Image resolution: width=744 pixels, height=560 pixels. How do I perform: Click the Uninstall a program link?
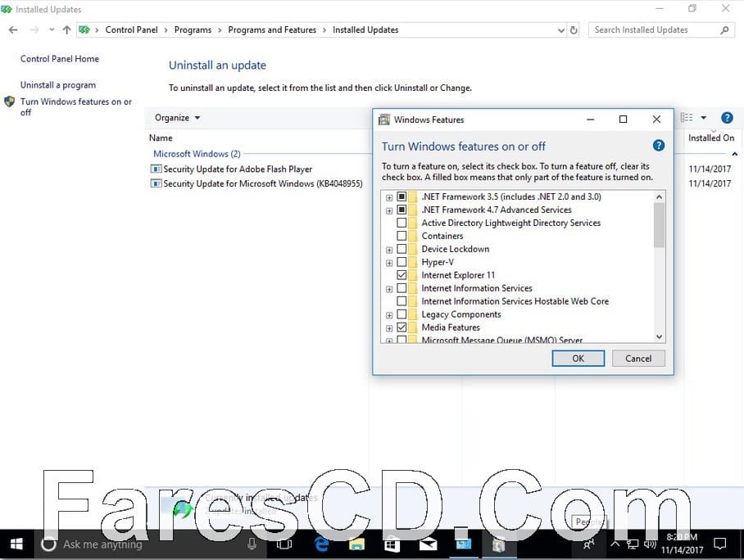pyautogui.click(x=58, y=85)
